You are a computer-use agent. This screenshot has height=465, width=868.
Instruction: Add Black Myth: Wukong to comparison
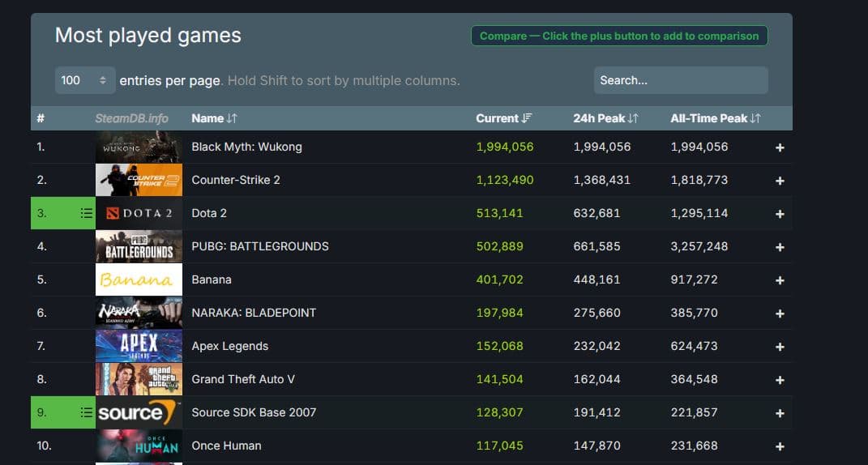pyautogui.click(x=780, y=147)
